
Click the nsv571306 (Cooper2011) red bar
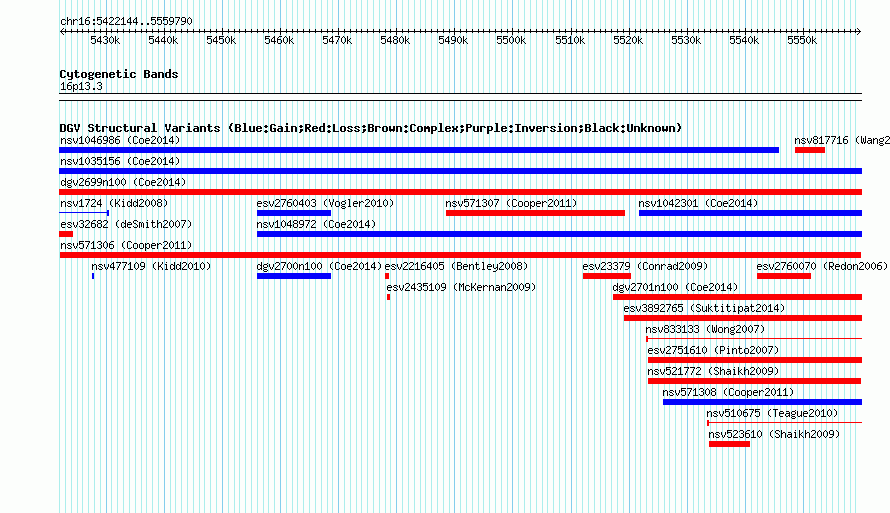(460, 255)
